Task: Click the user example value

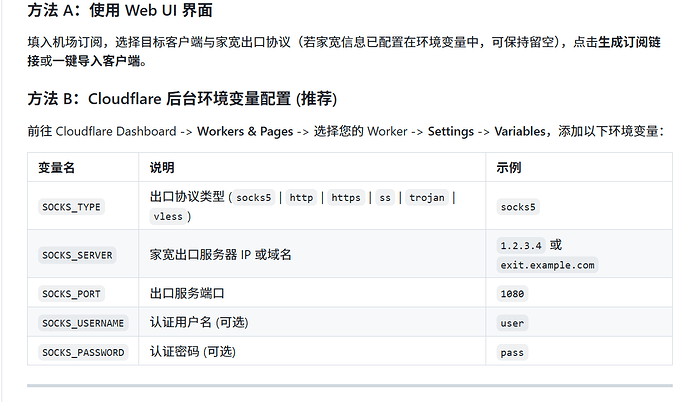Action: point(512,323)
